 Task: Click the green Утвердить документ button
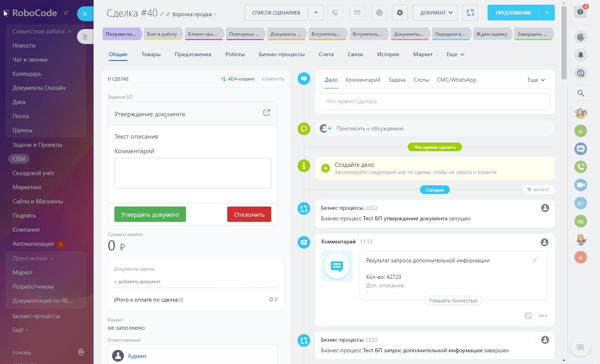click(x=150, y=214)
